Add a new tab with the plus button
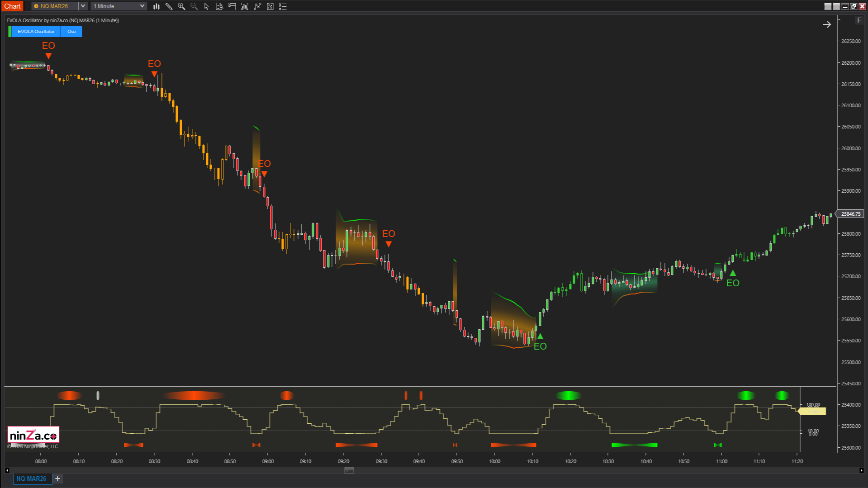This screenshot has height=488, width=868. (57, 479)
